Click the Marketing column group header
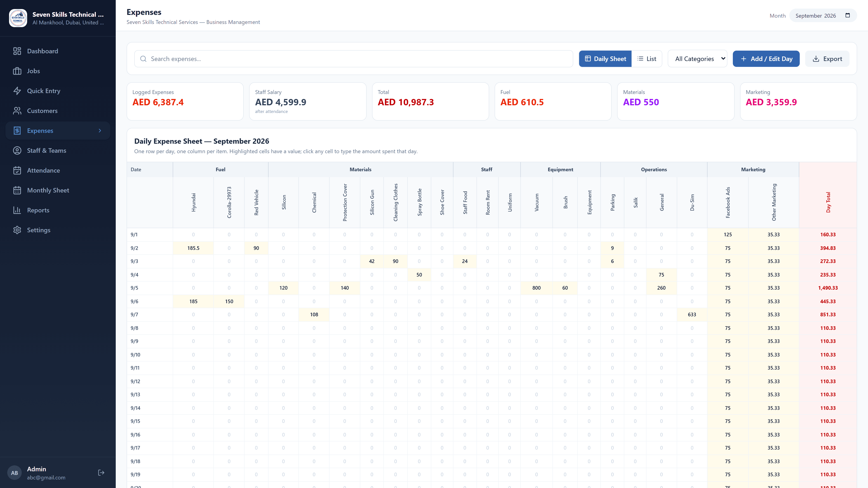The width and height of the screenshot is (868, 488). [753, 170]
